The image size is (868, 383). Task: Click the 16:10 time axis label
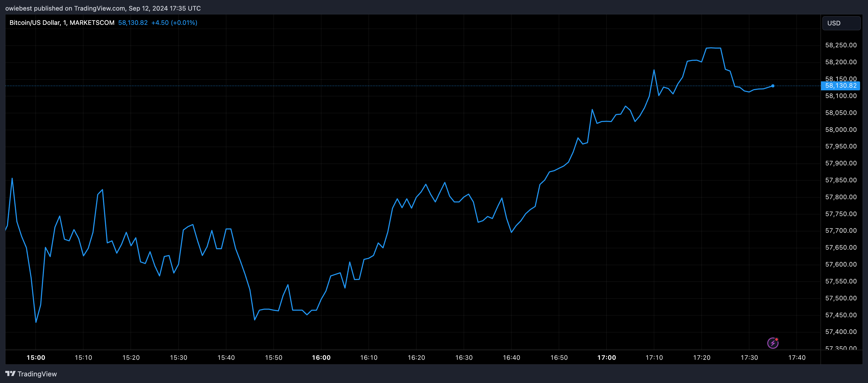[369, 357]
